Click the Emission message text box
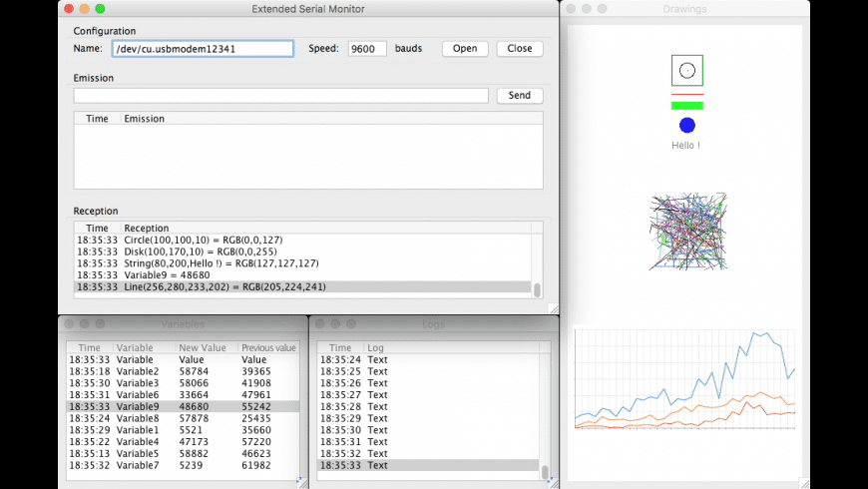Viewport: 868px width, 489px height. coord(280,96)
